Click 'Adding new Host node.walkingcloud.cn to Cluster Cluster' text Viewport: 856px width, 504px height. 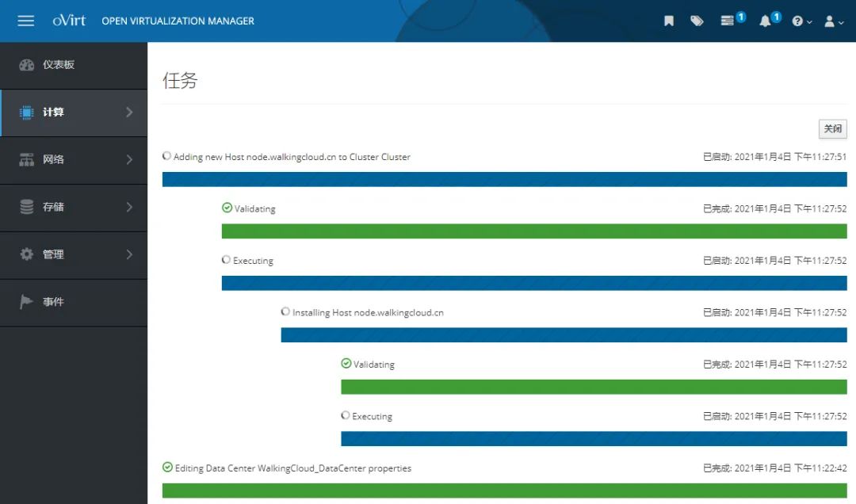pos(292,157)
